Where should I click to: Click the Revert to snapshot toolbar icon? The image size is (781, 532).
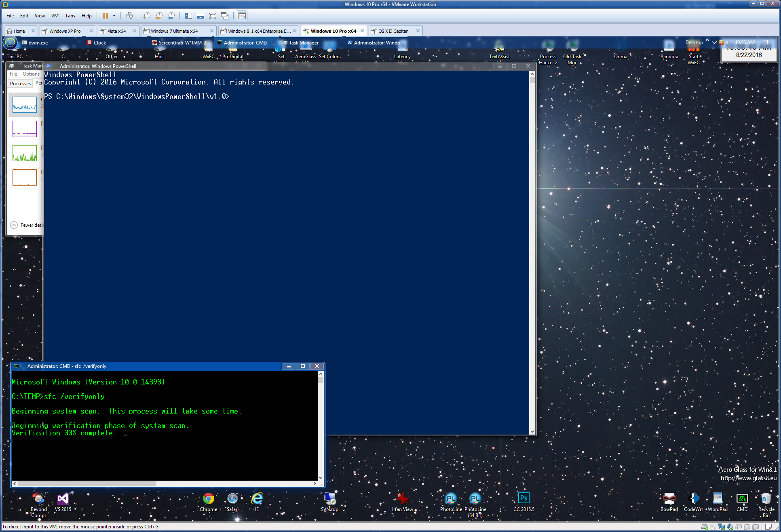(x=159, y=16)
